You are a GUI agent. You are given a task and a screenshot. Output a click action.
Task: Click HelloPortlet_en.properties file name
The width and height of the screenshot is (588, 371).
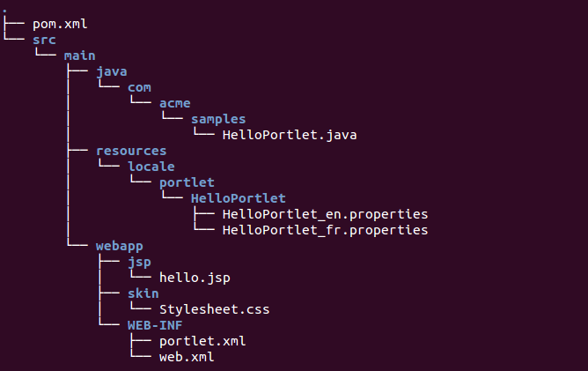coord(325,214)
